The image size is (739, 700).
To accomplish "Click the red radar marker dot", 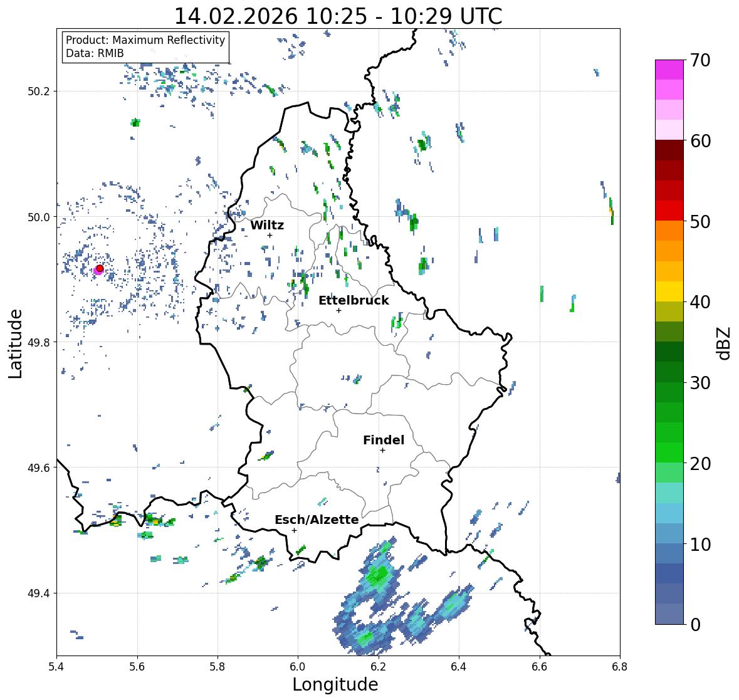I will [x=100, y=268].
